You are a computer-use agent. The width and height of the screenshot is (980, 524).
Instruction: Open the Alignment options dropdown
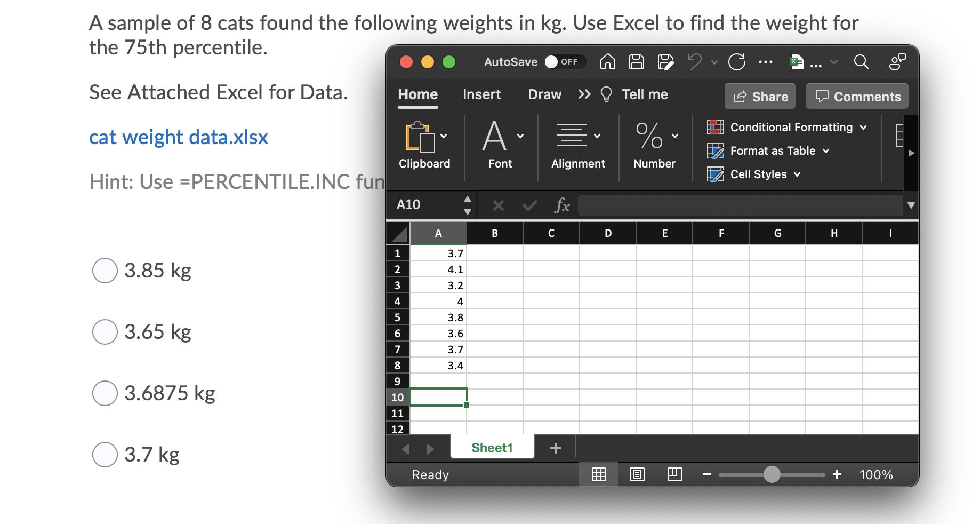click(x=597, y=136)
